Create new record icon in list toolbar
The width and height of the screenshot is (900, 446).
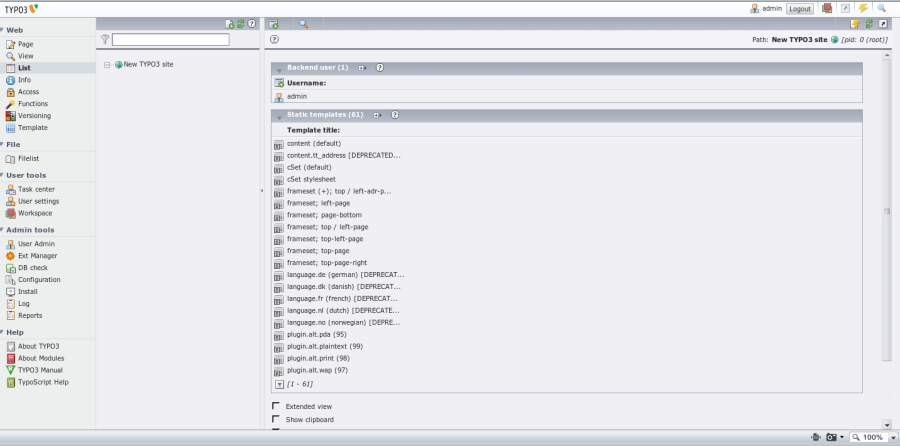274,24
